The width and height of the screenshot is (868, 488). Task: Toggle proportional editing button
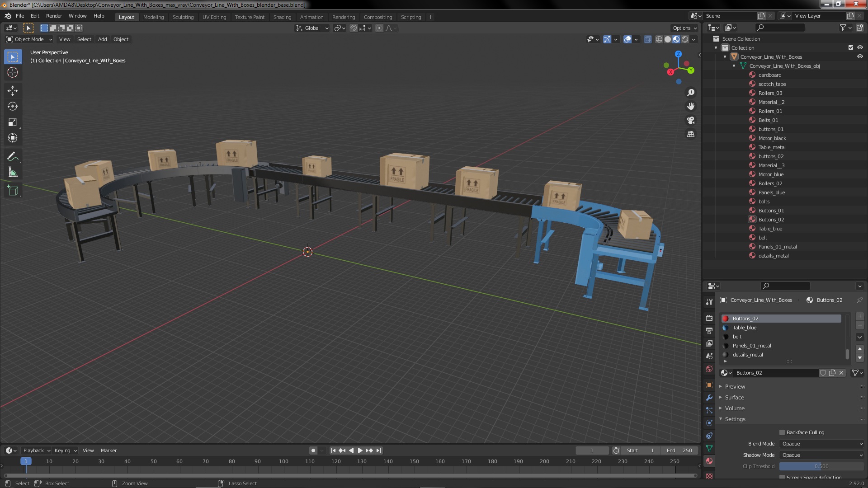pos(379,28)
